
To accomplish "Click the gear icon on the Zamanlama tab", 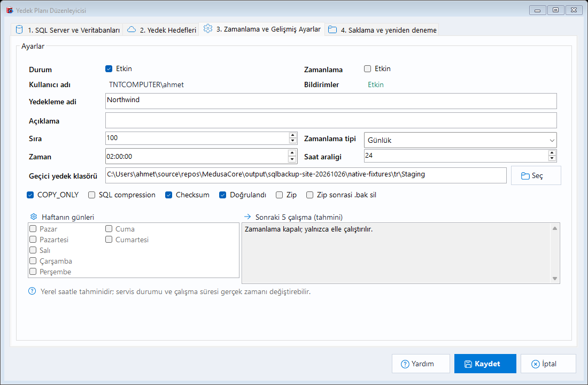I will (208, 28).
